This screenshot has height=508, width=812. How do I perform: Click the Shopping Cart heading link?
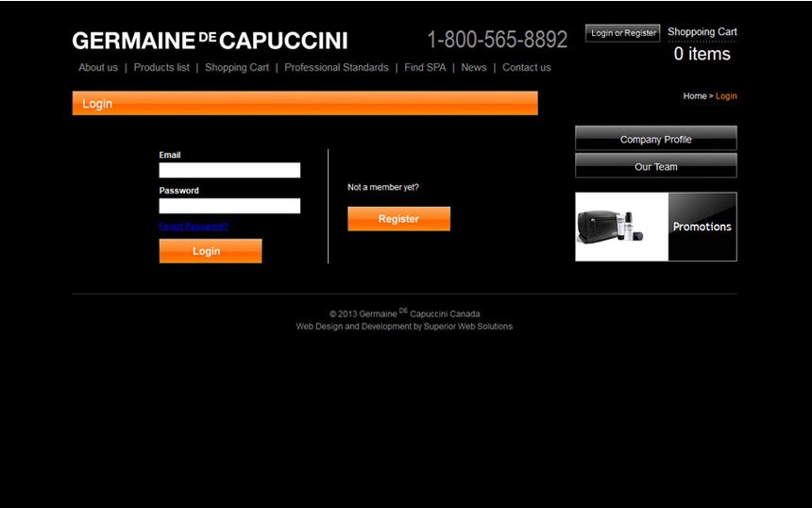(702, 31)
